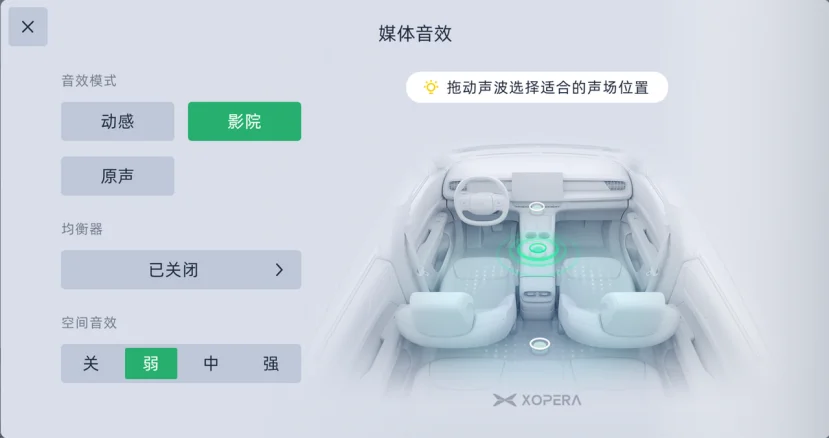Tap the center dashboard display in illustration
Screen dimensions: 829x438
pyautogui.click(x=537, y=186)
